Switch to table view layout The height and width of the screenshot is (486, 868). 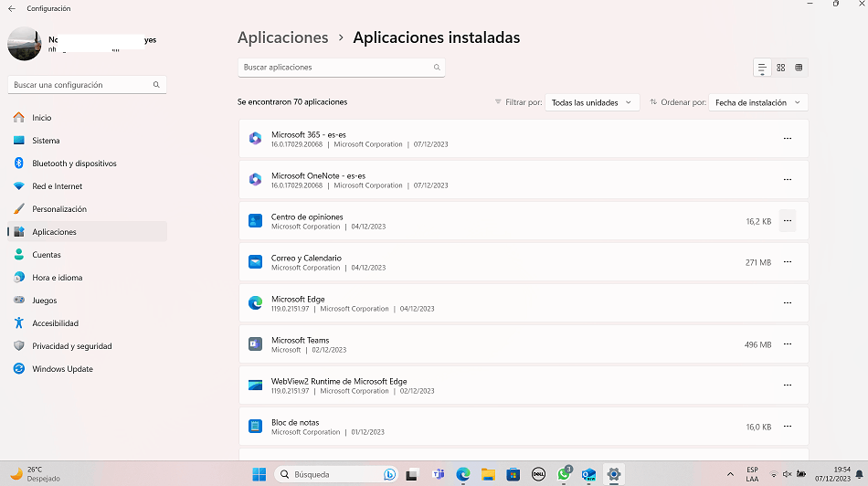click(799, 68)
